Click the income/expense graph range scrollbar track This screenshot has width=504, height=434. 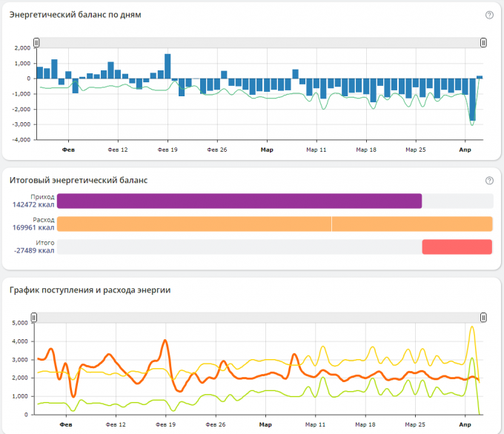pos(259,317)
